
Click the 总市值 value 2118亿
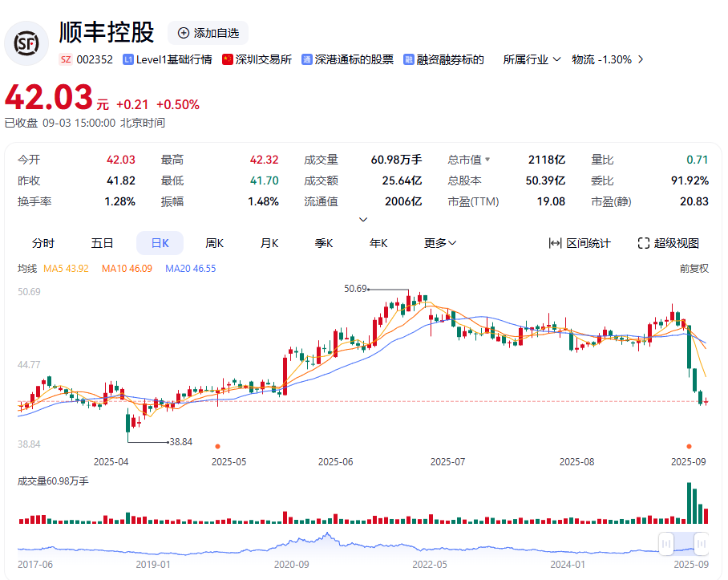[547, 160]
